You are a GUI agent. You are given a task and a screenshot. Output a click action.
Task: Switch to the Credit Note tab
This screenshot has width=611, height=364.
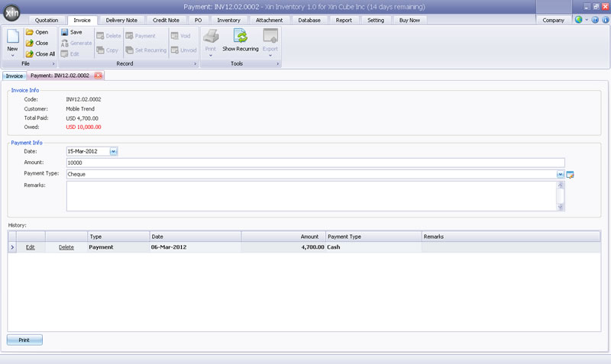point(166,21)
